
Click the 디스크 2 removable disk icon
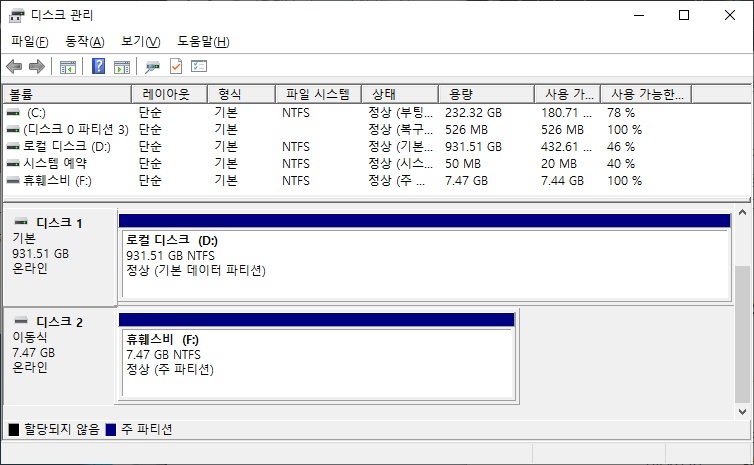pos(21,321)
